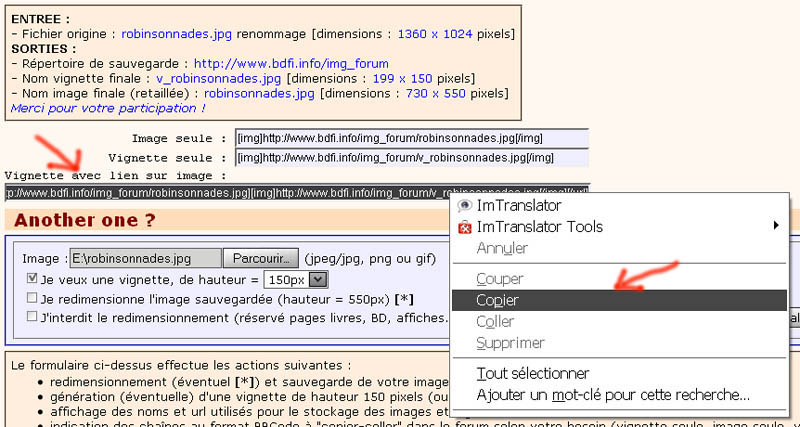
Task: Check 'Je redimensionne l'image sauvegardée' box
Action: [x=32, y=297]
